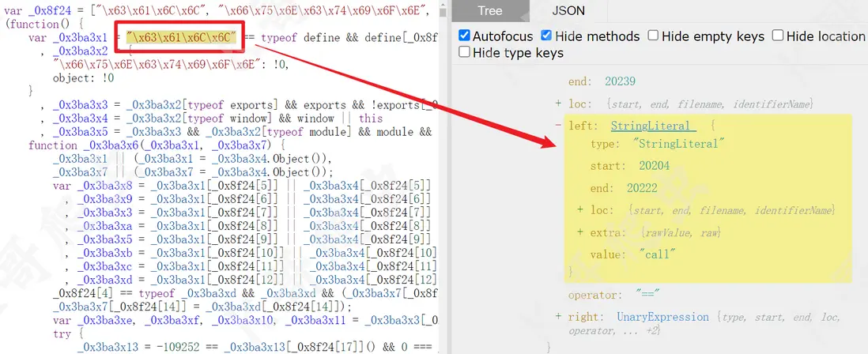This screenshot has height=354, width=868.
Task: Click the 'try {' line in code
Action: pos(70,334)
